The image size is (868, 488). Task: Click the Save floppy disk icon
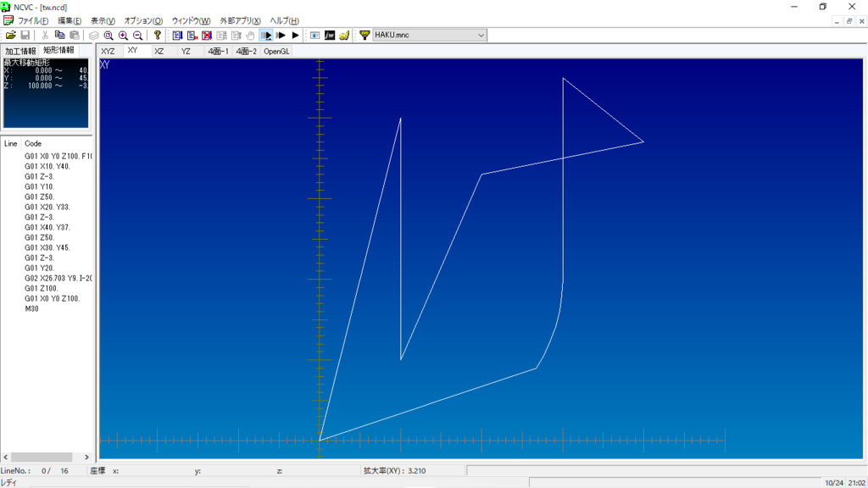click(25, 36)
